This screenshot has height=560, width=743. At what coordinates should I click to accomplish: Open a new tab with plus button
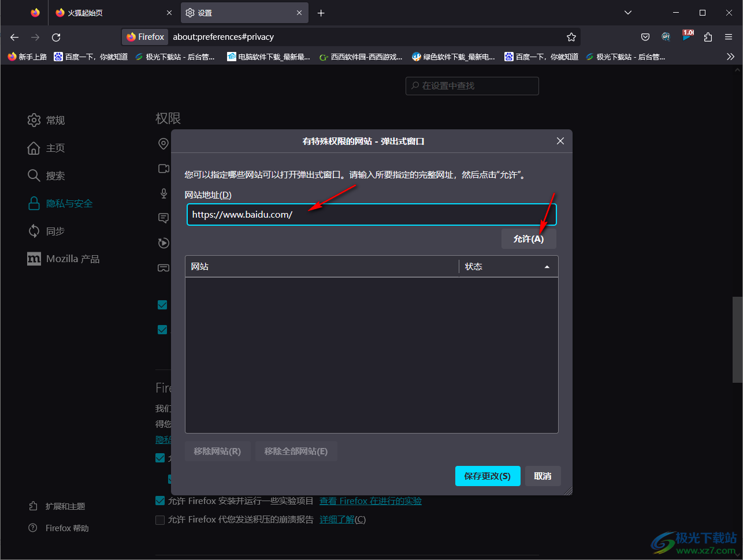pyautogui.click(x=321, y=13)
